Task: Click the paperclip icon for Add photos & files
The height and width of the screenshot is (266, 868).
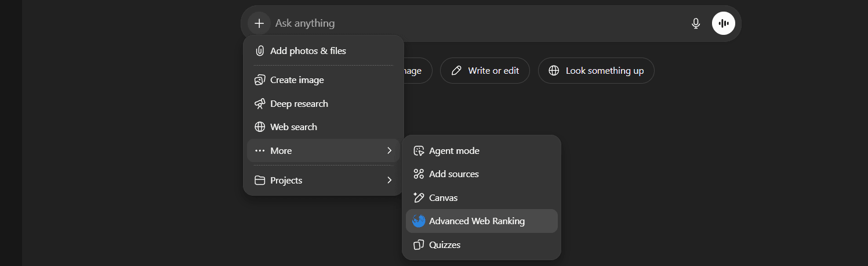Action: click(260, 51)
